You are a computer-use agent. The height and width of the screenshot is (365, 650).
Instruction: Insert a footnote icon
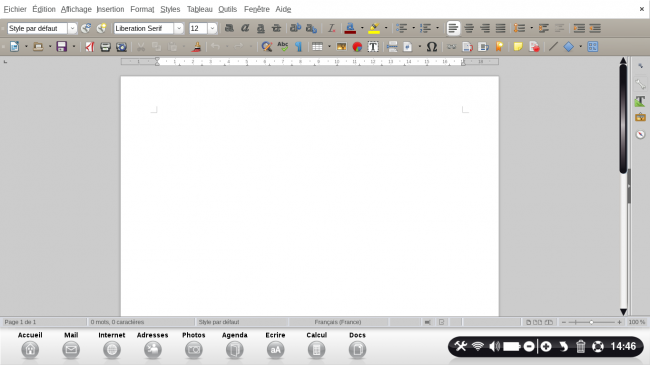(x=468, y=46)
